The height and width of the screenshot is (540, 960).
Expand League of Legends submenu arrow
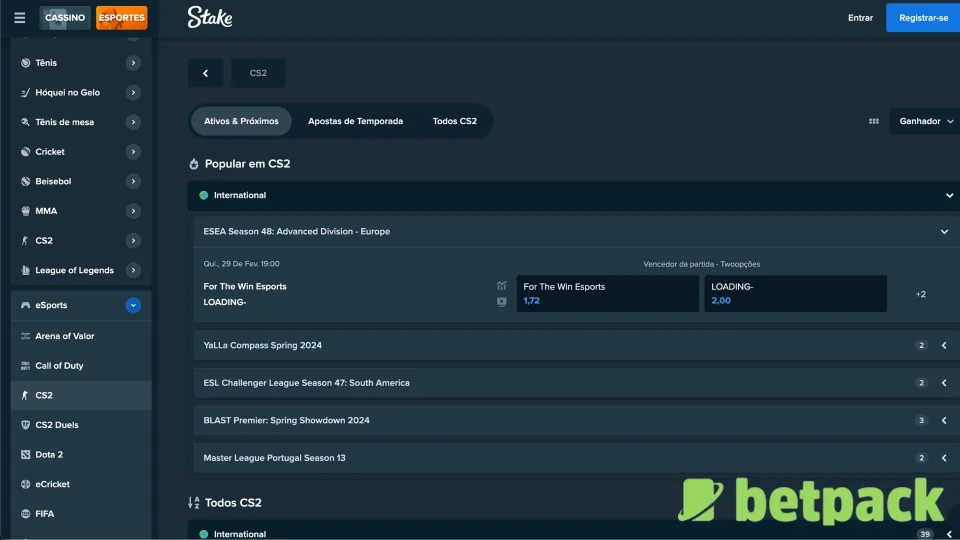[x=133, y=270]
